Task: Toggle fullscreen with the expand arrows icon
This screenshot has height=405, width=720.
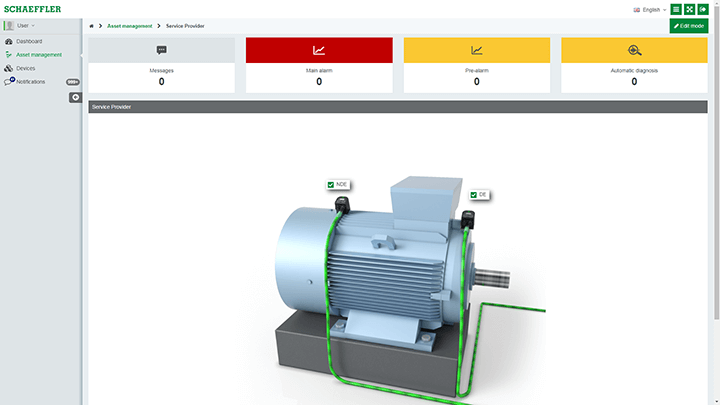Action: tap(689, 9)
